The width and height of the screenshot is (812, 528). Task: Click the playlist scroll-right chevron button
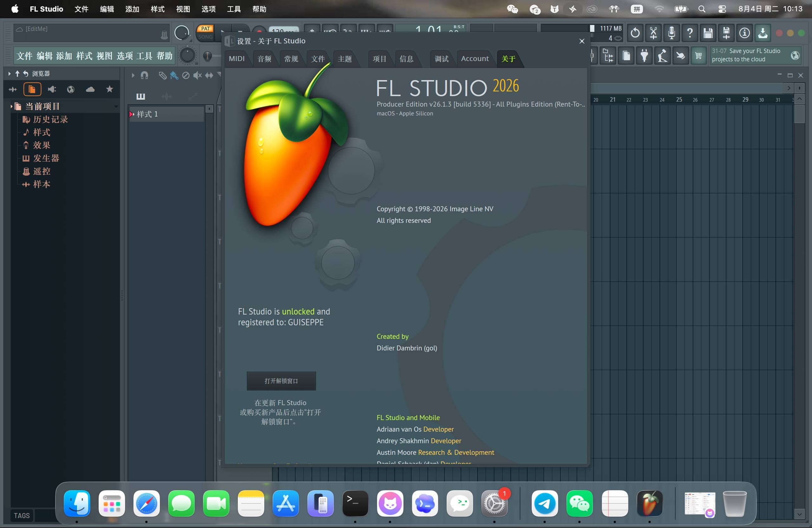coord(789,88)
